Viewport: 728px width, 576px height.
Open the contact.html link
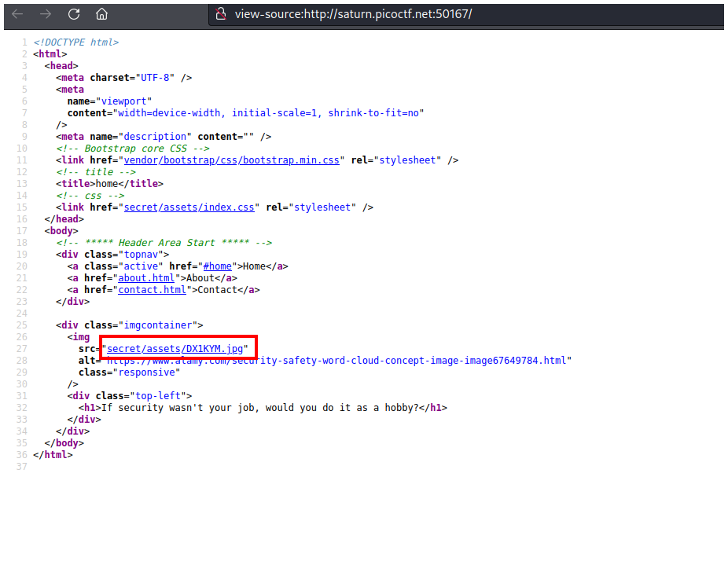tap(153, 290)
